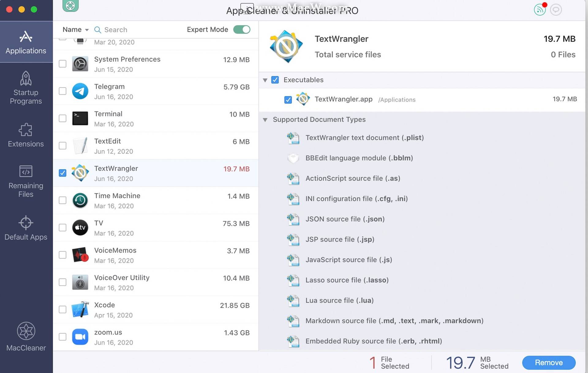Check the Telegram checkbox
This screenshot has width=588, height=373.
62,91
